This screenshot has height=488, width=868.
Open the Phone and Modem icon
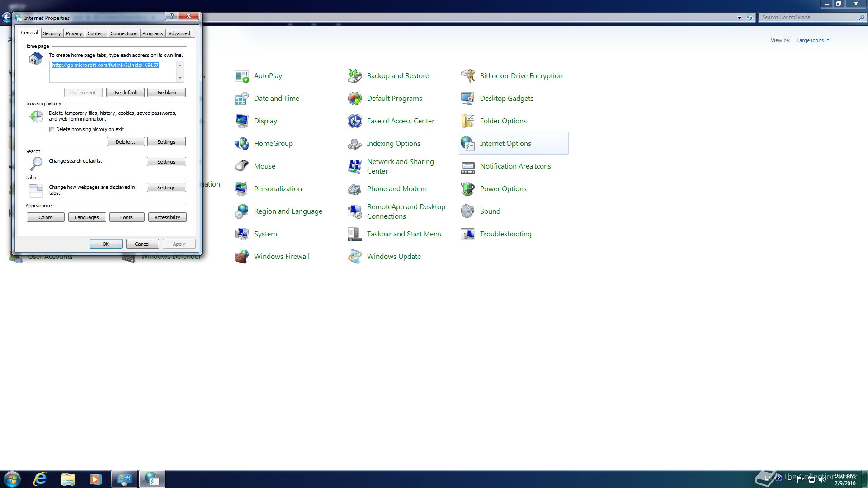(x=355, y=189)
